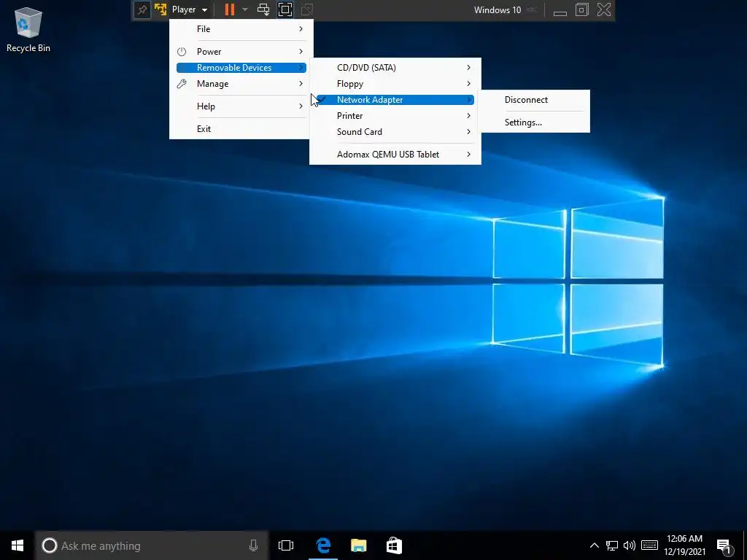Collapse toolbar with the double-chevron icon
Screen dimensions: 747x560
pos(532,9)
